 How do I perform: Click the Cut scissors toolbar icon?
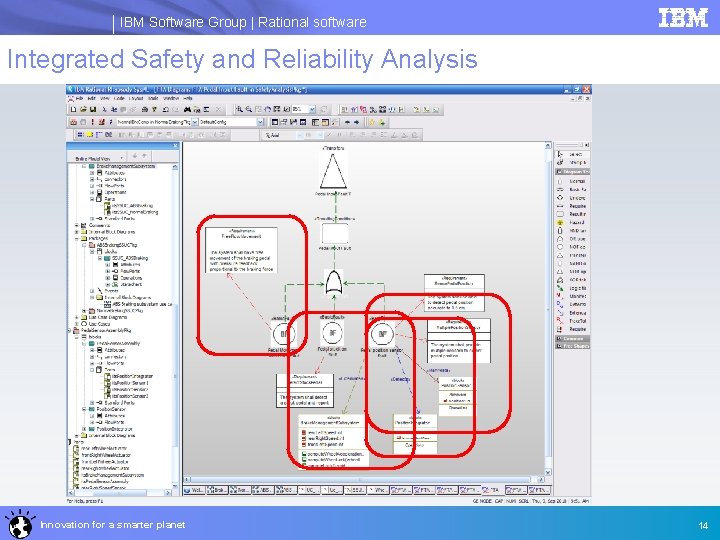[105, 109]
